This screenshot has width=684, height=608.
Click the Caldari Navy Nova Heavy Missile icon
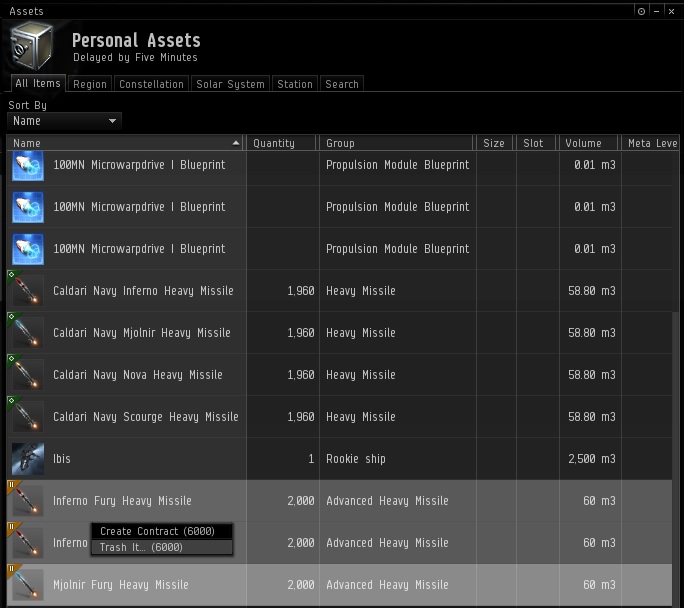point(28,375)
